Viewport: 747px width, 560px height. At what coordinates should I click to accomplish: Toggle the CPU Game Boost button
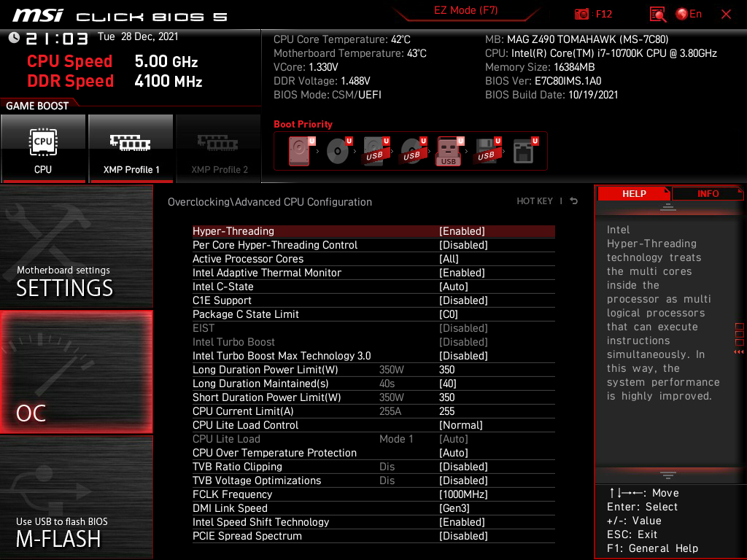pos(43,149)
